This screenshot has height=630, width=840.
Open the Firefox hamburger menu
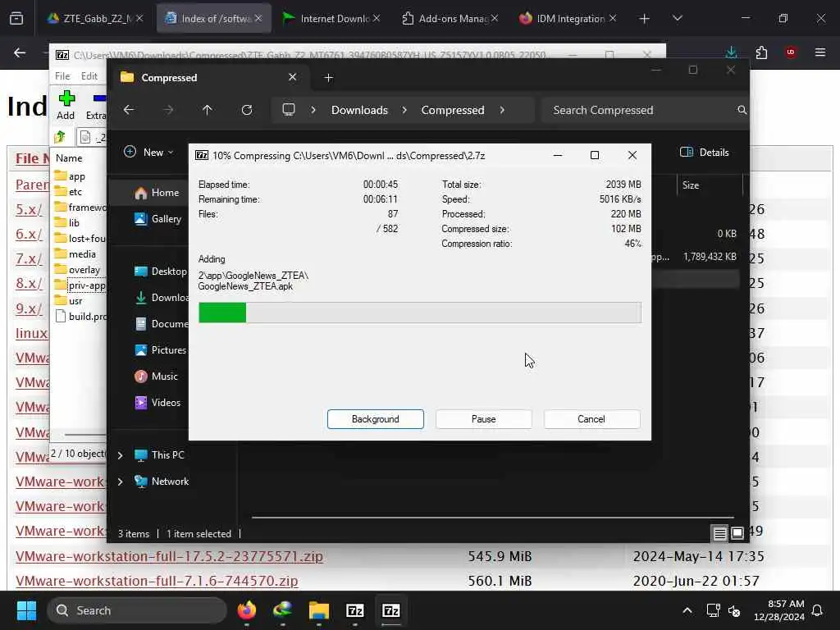(x=820, y=52)
